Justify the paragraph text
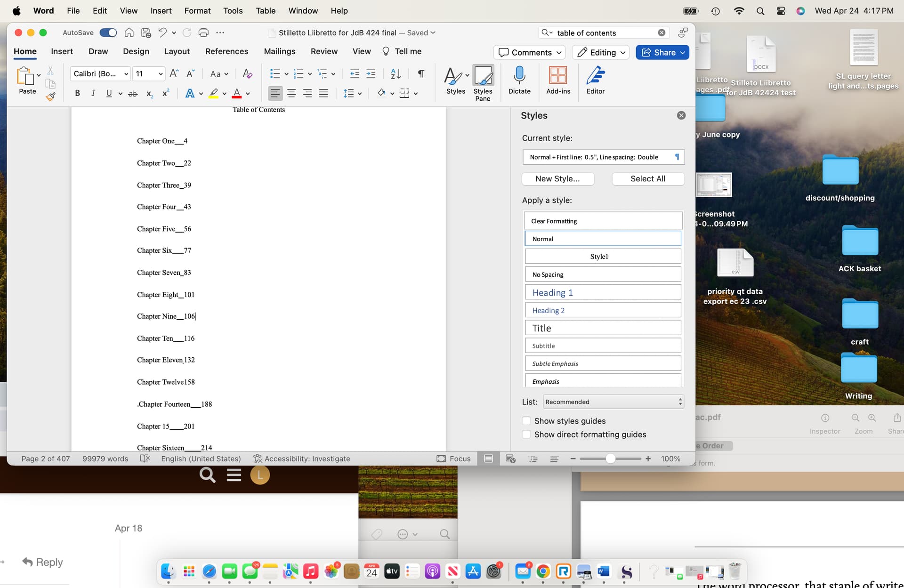The image size is (904, 588). pyautogui.click(x=323, y=93)
